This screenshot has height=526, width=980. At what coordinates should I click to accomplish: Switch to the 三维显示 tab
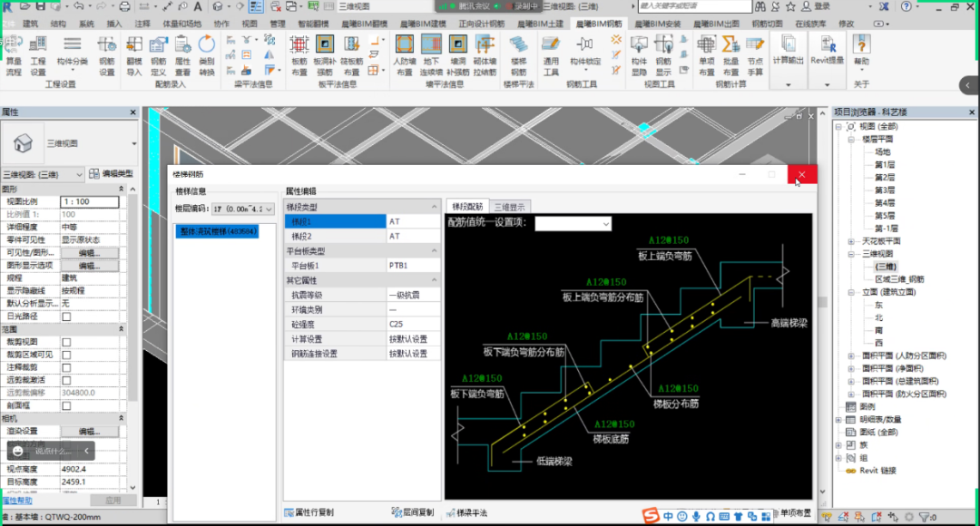click(509, 207)
